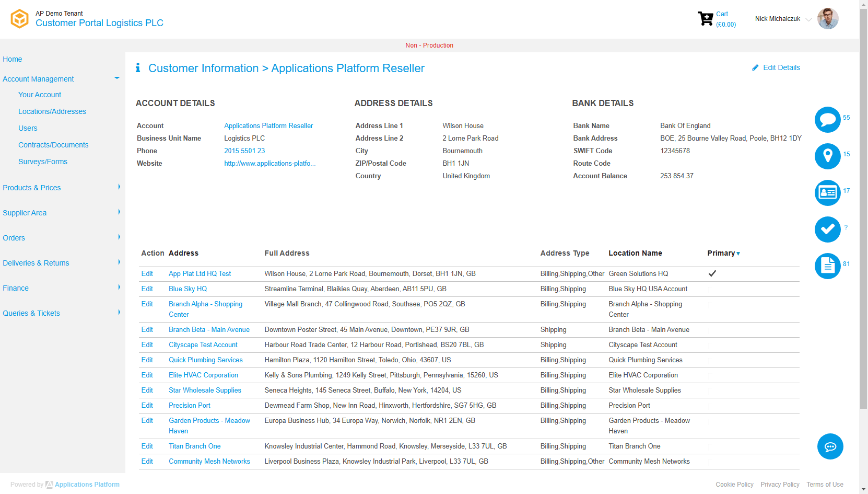
Task: Expand Products & Prices submenu arrow
Action: [119, 187]
